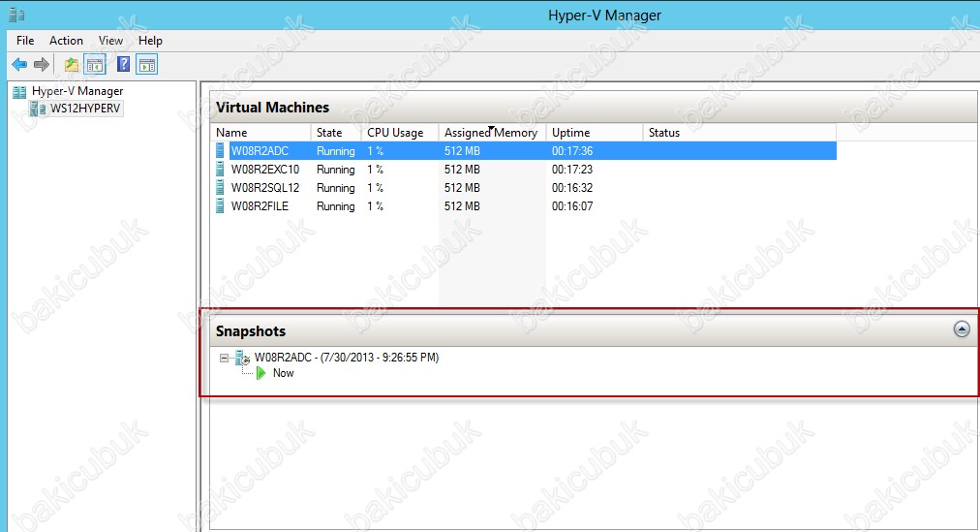The image size is (980, 532).
Task: Sort by the Uptime column header
Action: coord(595,133)
